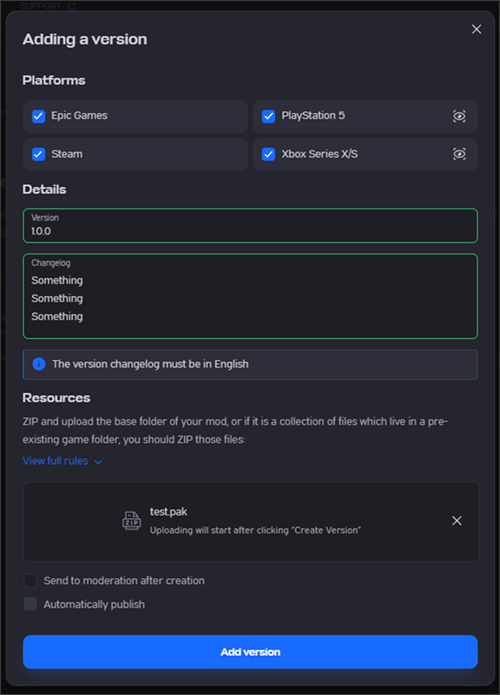The width and height of the screenshot is (500, 695).
Task: Click the chevron next to View full rules
Action: click(98, 462)
